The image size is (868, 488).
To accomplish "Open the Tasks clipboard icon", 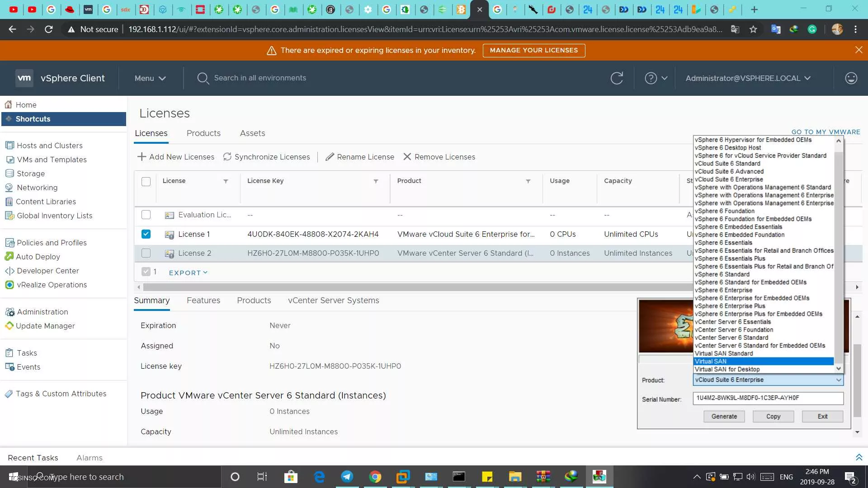I will coord(9,353).
